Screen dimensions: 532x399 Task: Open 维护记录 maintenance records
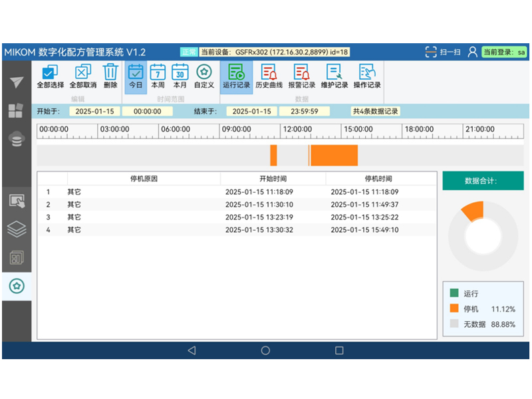point(334,72)
